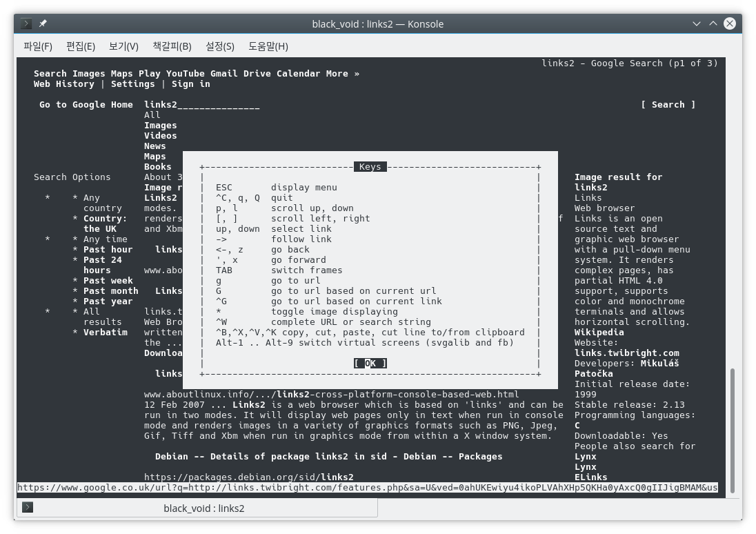The width and height of the screenshot is (756, 534).
Task: Close the Konsole window
Action: [730, 23]
